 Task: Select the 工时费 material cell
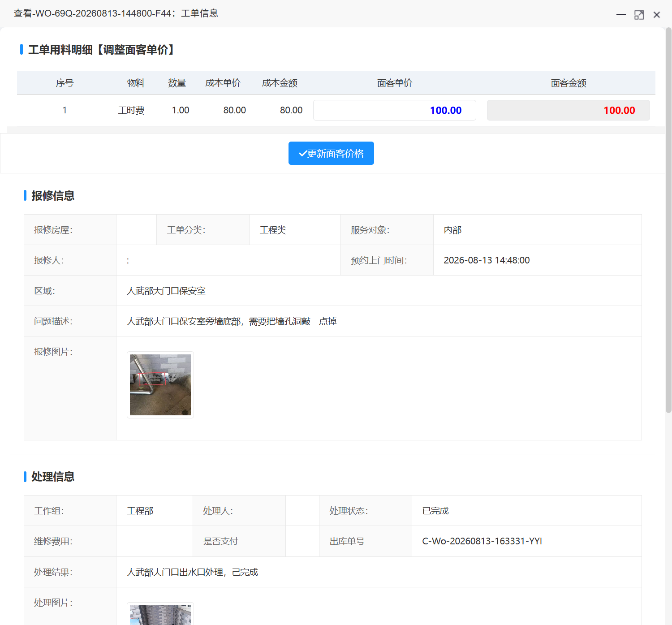pyautogui.click(x=131, y=110)
